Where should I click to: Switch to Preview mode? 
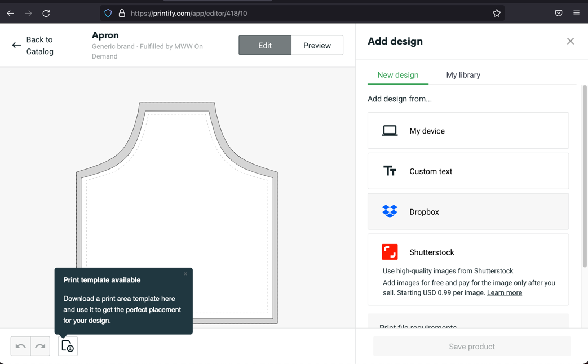click(317, 46)
